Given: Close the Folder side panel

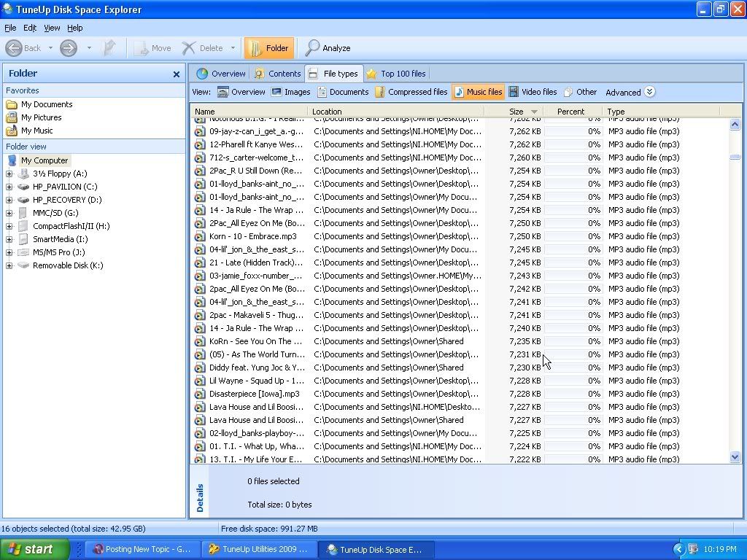Looking at the screenshot, I should tap(177, 74).
